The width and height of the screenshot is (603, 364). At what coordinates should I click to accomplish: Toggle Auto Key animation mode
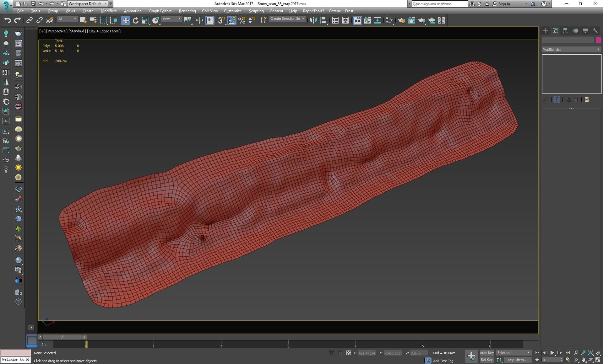[x=486, y=353]
